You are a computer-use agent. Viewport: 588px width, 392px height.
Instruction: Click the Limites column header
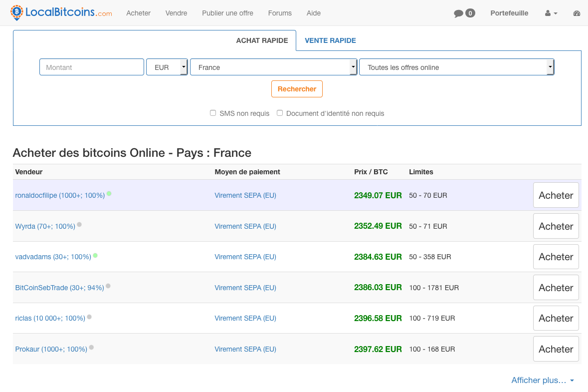click(x=421, y=172)
